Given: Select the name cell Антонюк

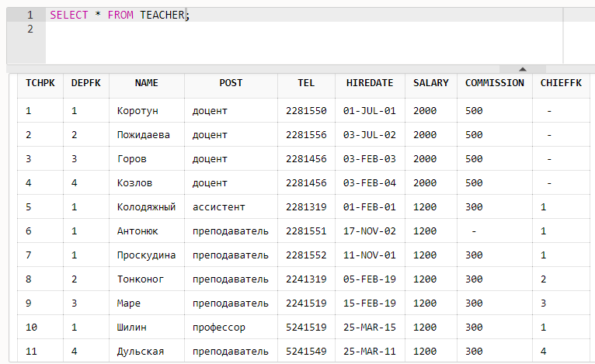Looking at the screenshot, I should pos(137,231).
